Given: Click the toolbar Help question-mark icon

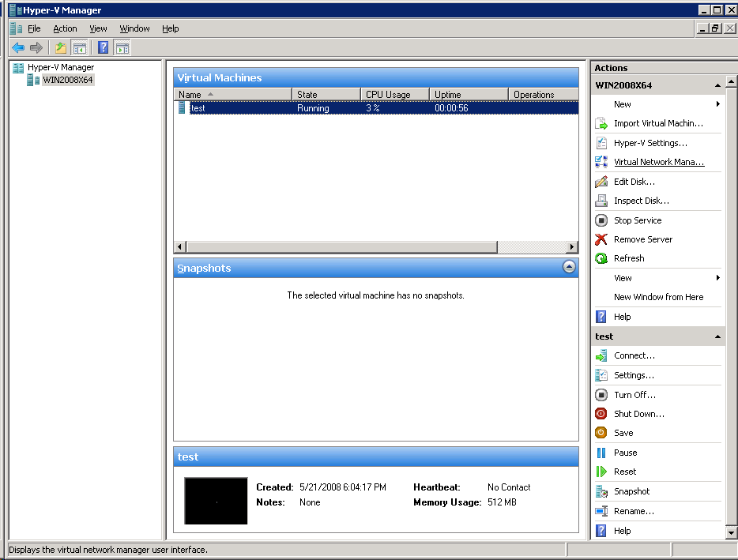Looking at the screenshot, I should tap(103, 47).
